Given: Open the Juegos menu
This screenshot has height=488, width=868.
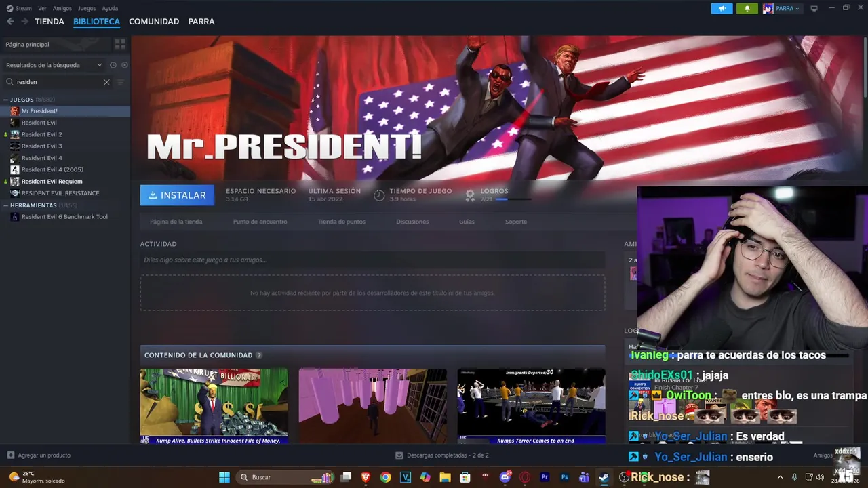Looking at the screenshot, I should click(87, 8).
